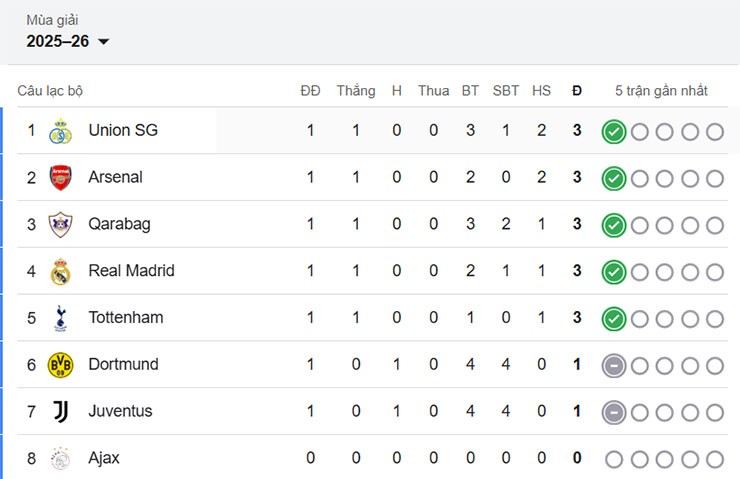The height and width of the screenshot is (479, 740).
Task: Click the Juventus club crest
Action: click(x=61, y=412)
